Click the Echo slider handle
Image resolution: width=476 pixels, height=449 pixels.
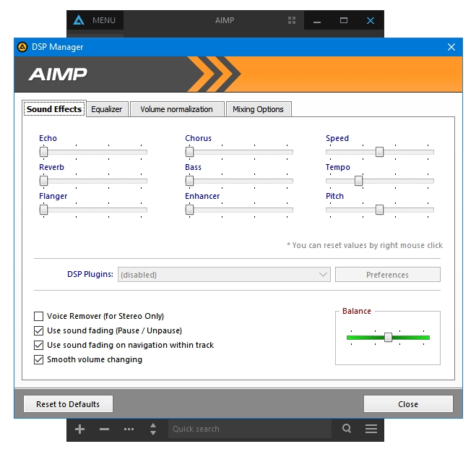pyautogui.click(x=44, y=152)
